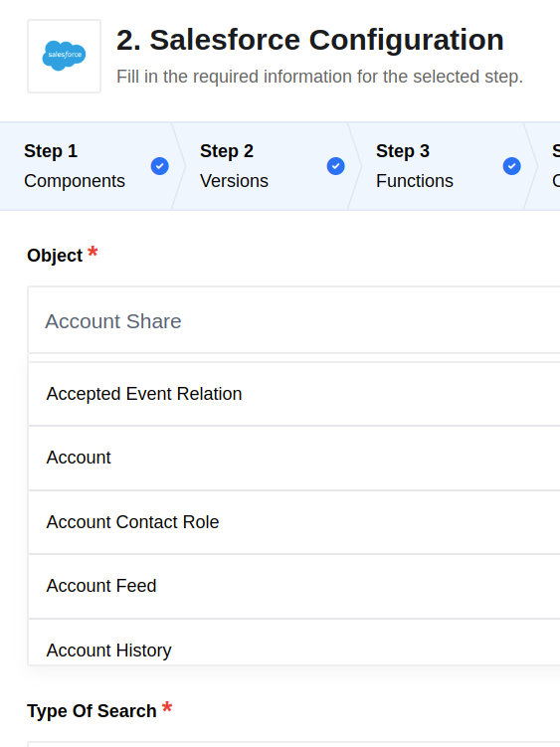Click the Type Of Search label
The height and width of the screenshot is (747, 560).
pyautogui.click(x=92, y=711)
